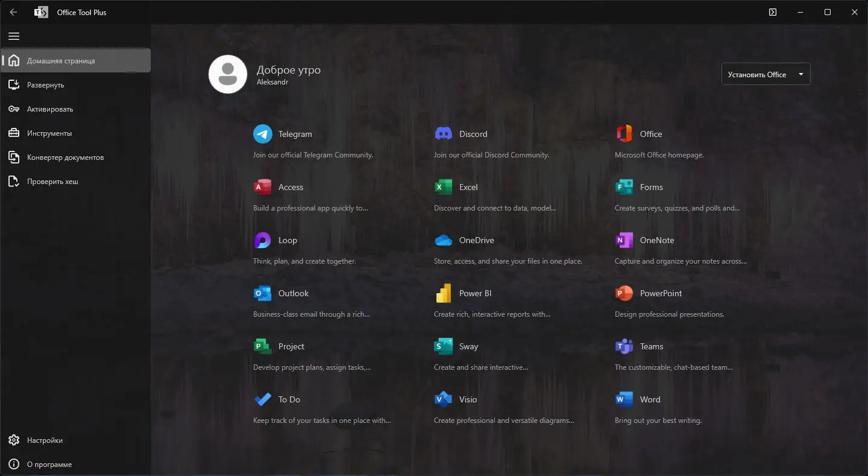Click the To Do checkmark icon
868x476 pixels.
click(263, 399)
